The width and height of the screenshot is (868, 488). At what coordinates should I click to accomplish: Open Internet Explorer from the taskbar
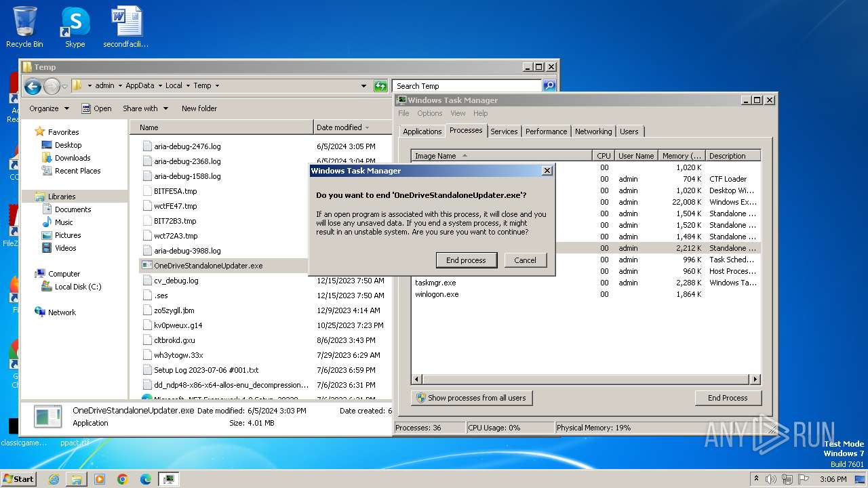tap(54, 479)
